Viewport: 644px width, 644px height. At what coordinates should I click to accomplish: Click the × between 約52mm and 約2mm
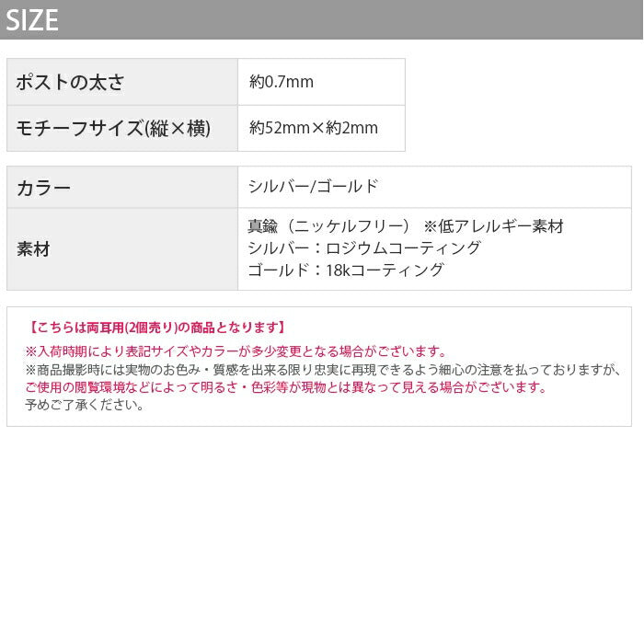(319, 128)
